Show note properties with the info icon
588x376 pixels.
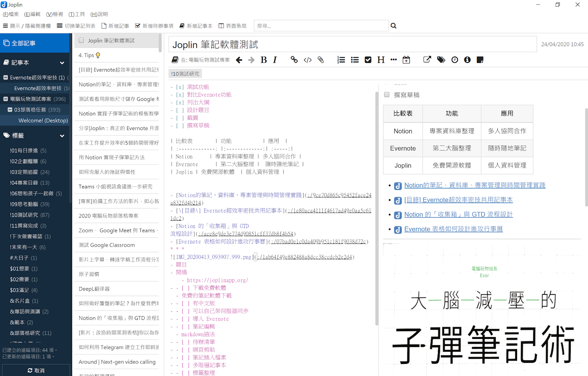click(467, 60)
